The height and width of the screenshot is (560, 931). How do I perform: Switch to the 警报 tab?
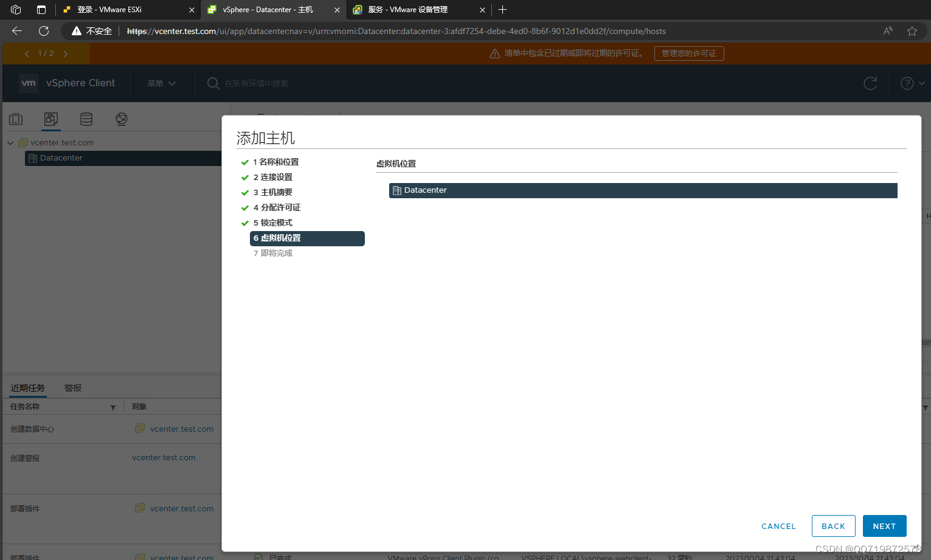coord(73,388)
